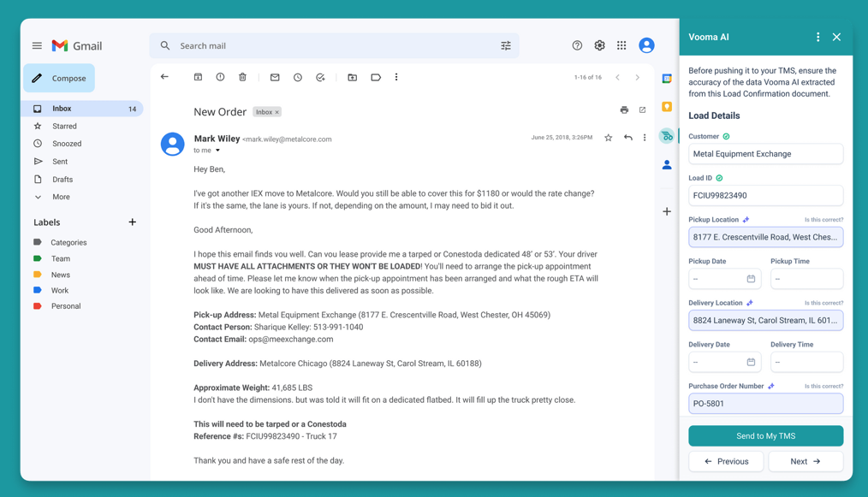Click the Gmail logo
Image resolution: width=868 pixels, height=497 pixels.
point(77,46)
